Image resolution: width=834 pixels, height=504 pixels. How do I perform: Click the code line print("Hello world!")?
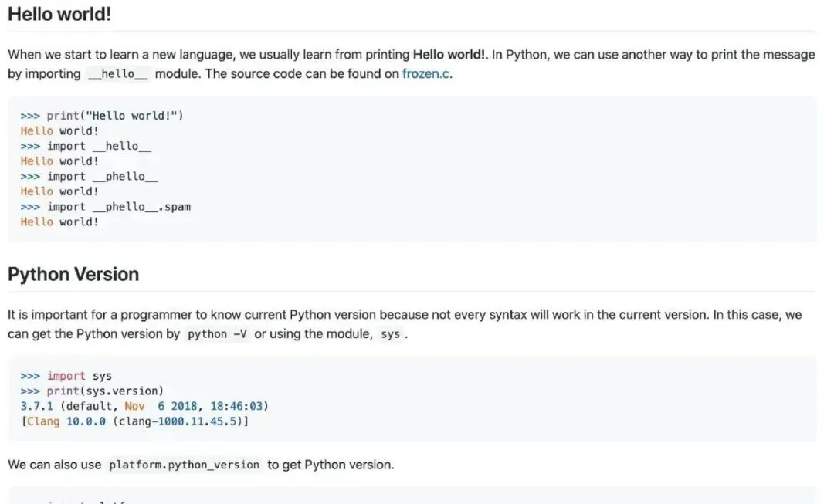click(102, 115)
